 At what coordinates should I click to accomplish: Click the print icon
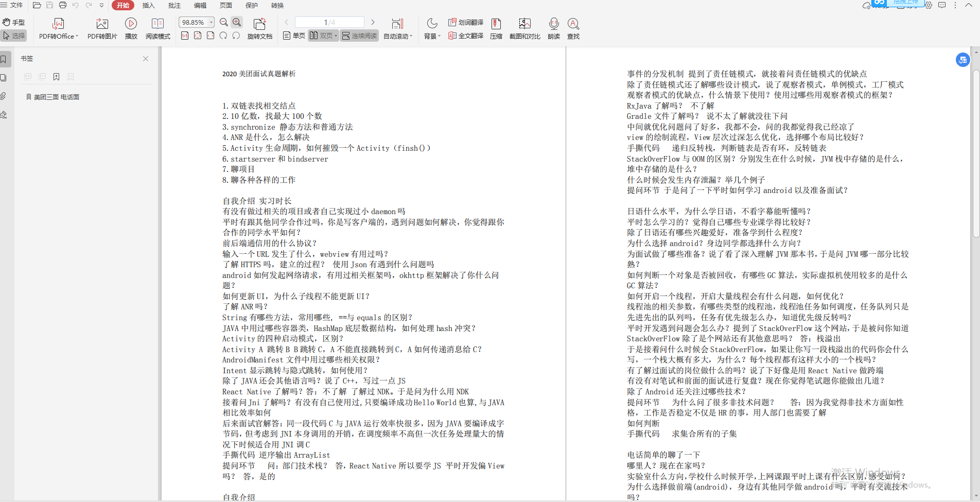coord(63,5)
